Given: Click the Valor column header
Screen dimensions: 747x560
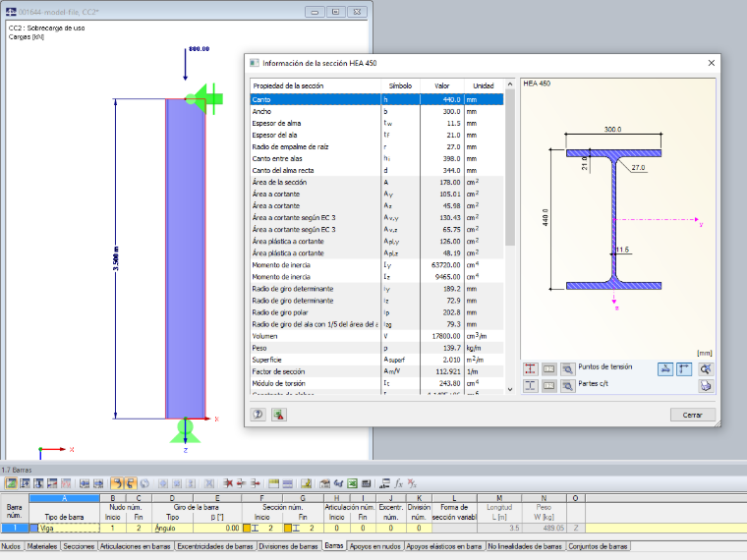Looking at the screenshot, I should point(441,85).
